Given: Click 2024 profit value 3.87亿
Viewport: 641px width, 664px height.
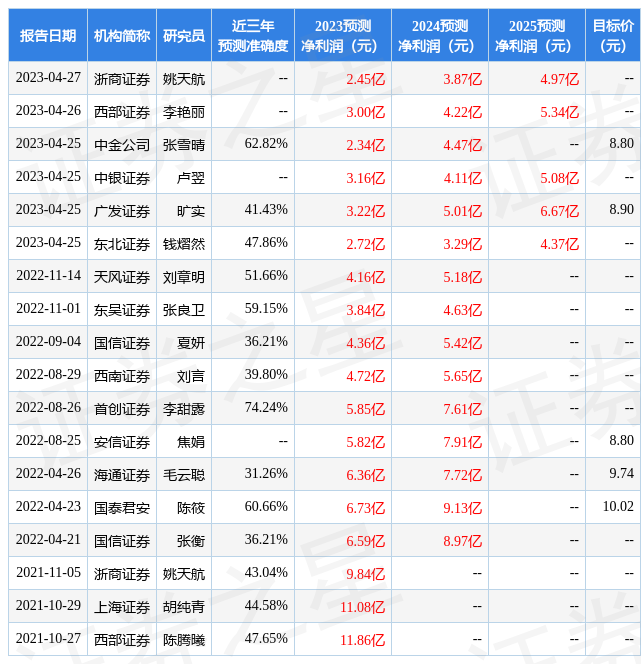Looking at the screenshot, I should (462, 79).
